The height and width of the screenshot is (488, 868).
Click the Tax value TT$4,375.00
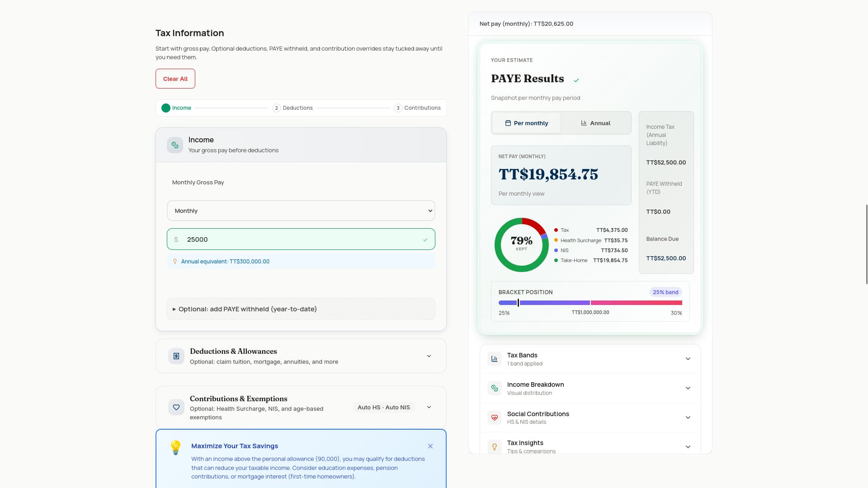(612, 230)
